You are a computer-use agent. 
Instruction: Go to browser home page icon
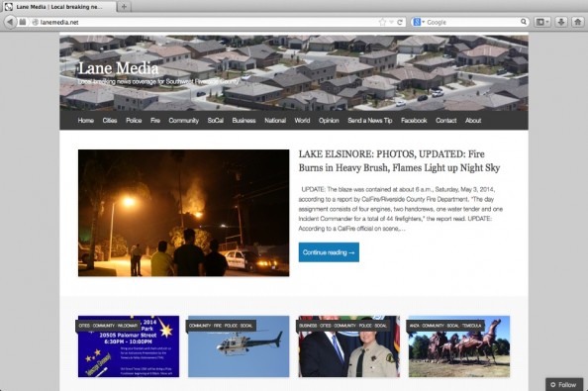578,22
